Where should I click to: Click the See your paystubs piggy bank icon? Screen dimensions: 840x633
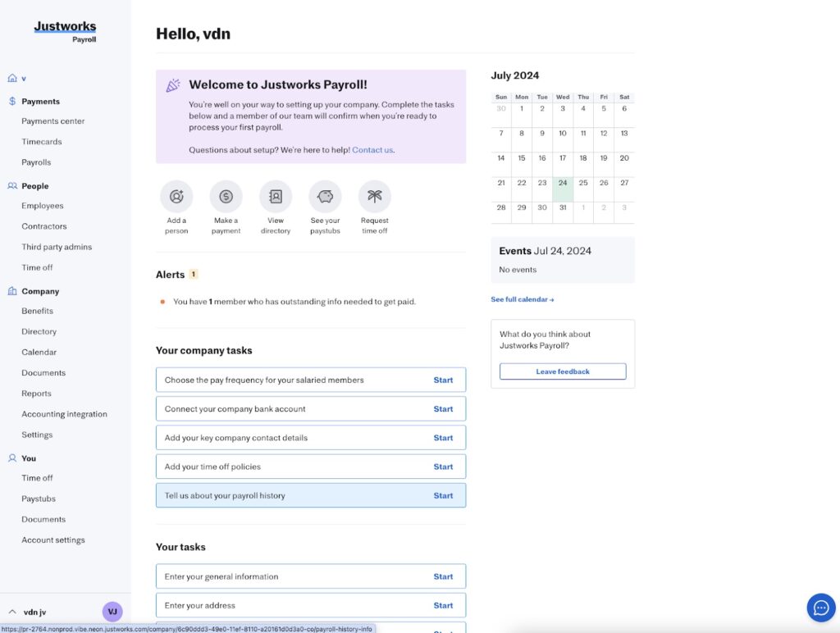[x=325, y=197]
